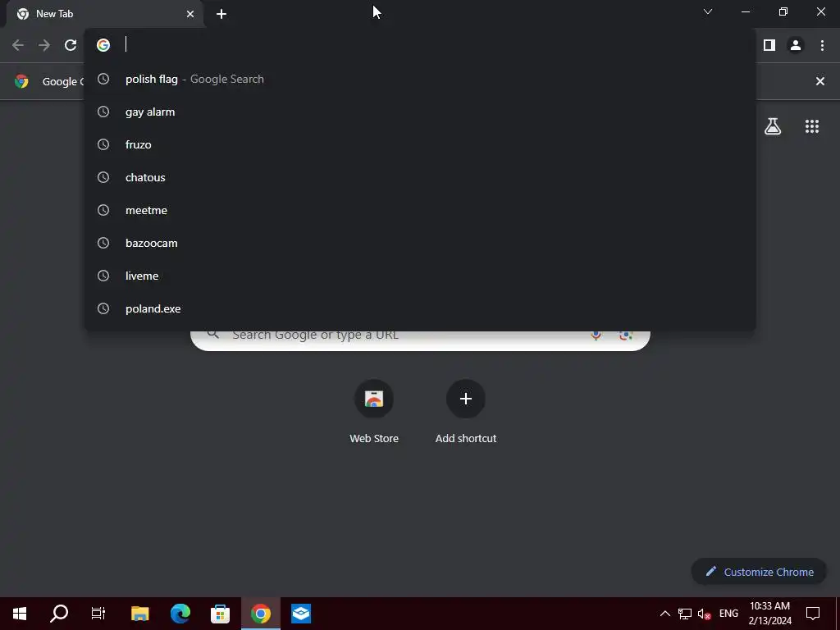Open the profile avatar menu
The image size is (840, 630).
coord(796,46)
